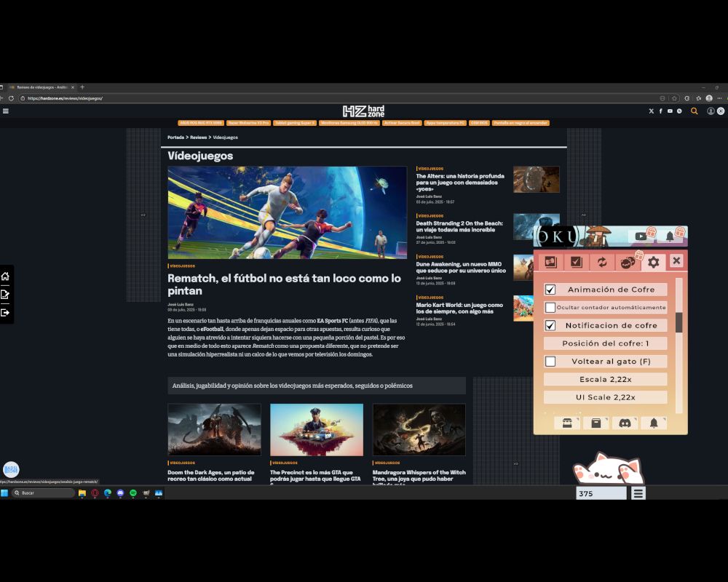Image resolution: width=728 pixels, height=582 pixels.
Task: Open the HardZone site hamburger menu
Action: pyautogui.click(x=6, y=111)
